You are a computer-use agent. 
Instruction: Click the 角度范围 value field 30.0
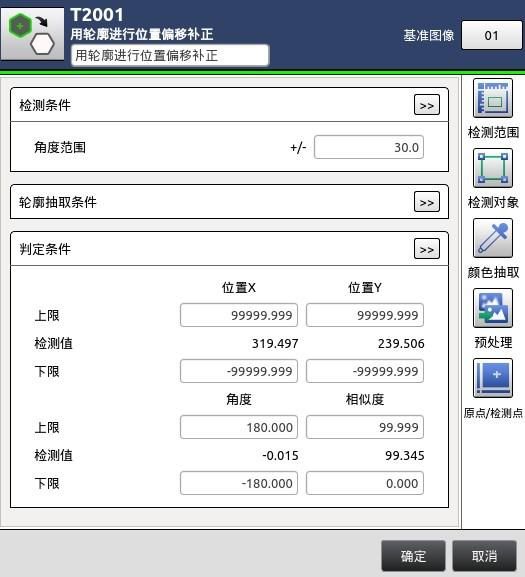point(369,147)
